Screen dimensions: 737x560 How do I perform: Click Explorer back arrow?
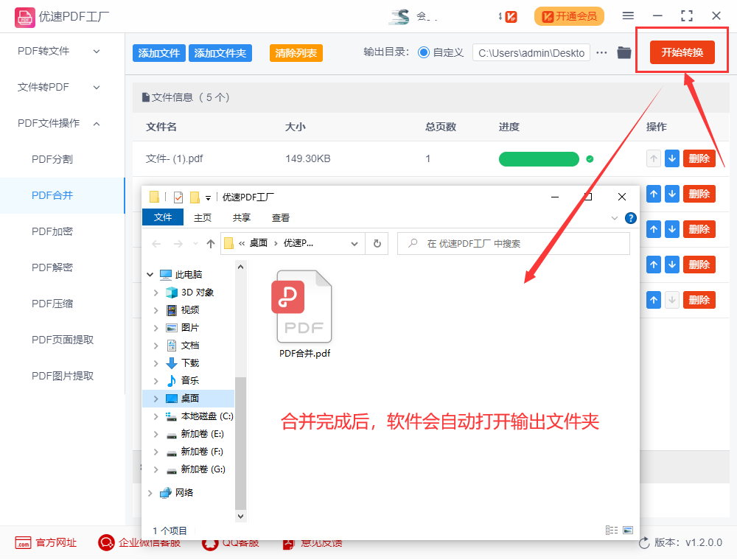[156, 244]
